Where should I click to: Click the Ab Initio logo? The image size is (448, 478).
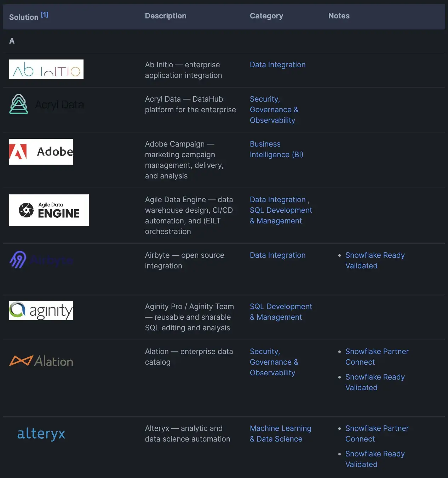click(46, 69)
